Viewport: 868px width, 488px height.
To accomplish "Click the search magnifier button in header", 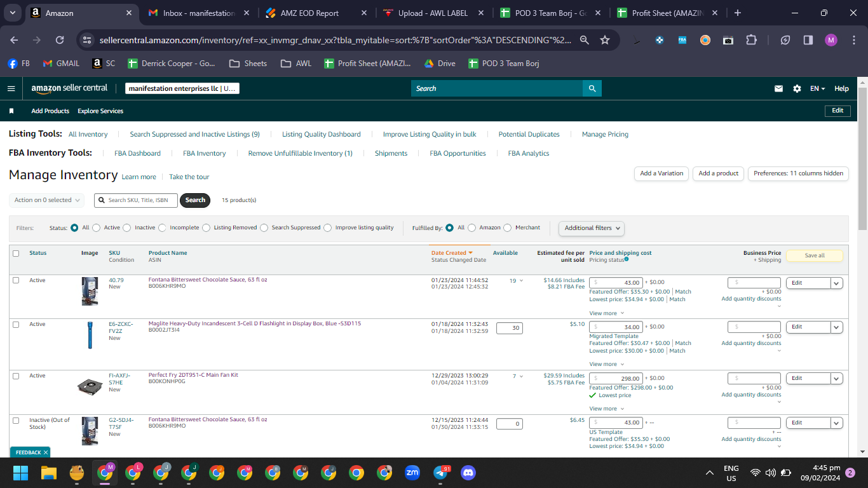I will [x=592, y=88].
